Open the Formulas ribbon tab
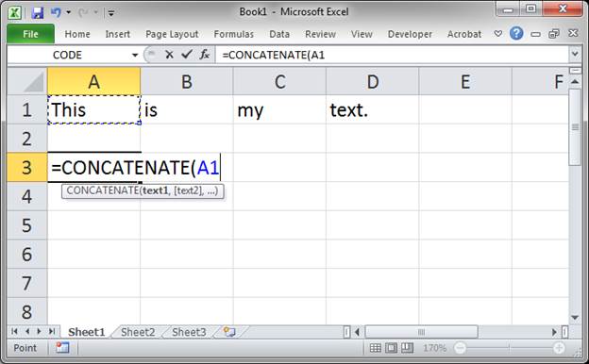 point(234,34)
